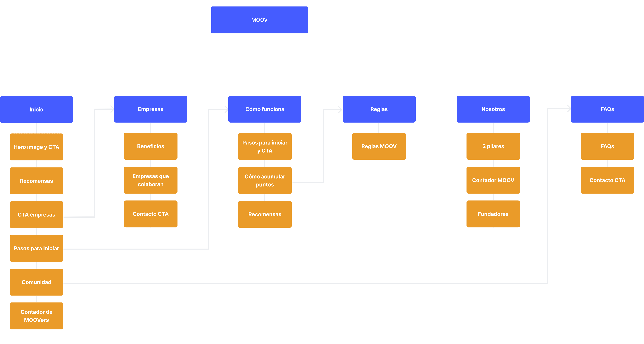Click the Cómo funciona header box
644x344 pixels.
(x=265, y=109)
